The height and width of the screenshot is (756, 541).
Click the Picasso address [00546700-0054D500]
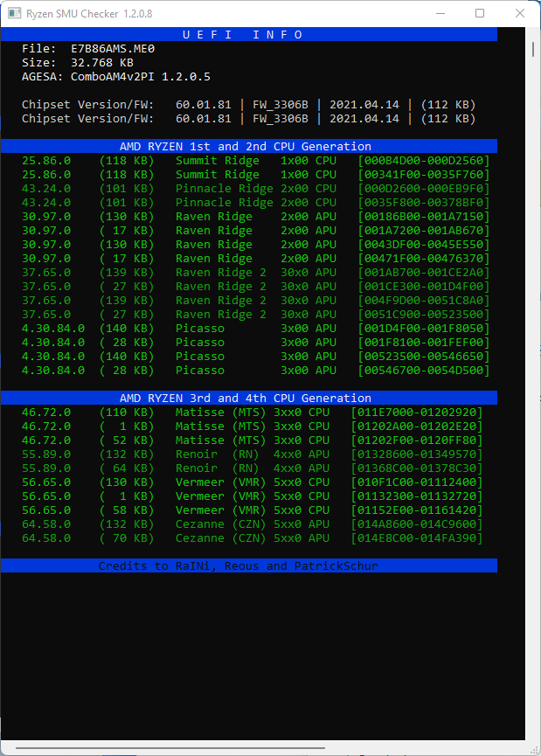coord(424,371)
